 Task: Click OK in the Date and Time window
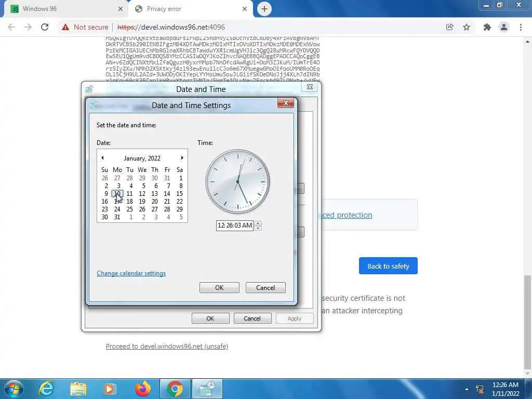210,318
